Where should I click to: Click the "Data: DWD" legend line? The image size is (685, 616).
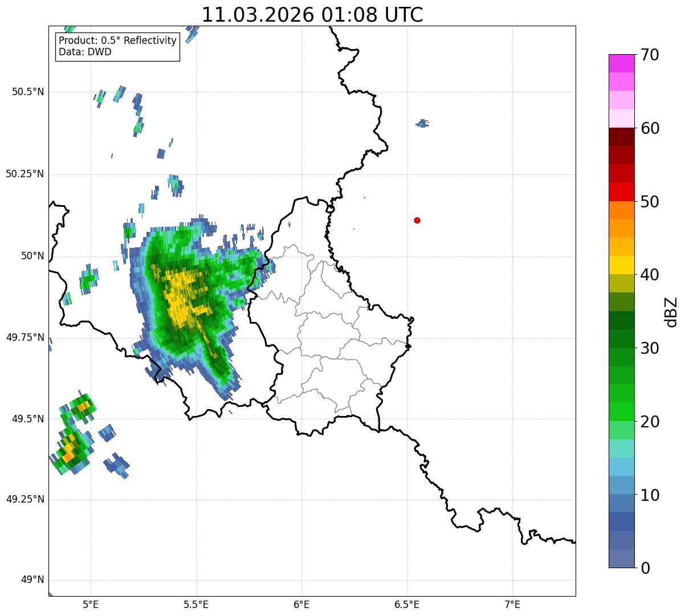[x=85, y=52]
